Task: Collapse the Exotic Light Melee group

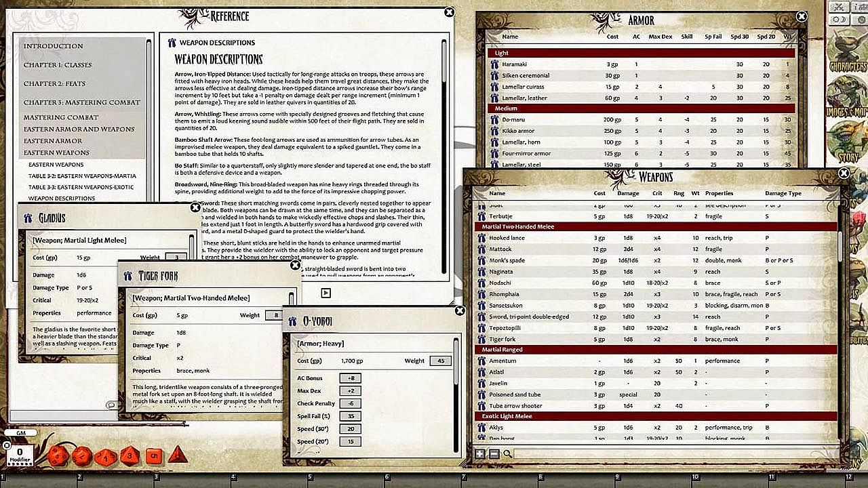Action: point(656,416)
